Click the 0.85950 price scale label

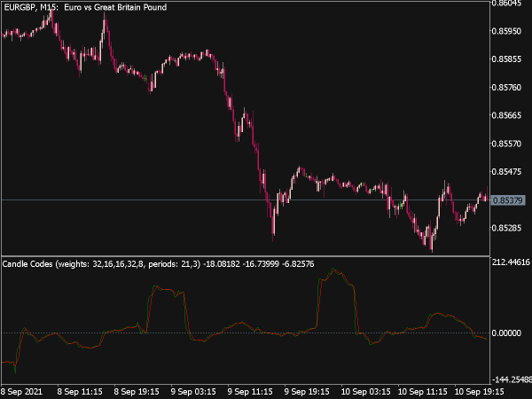point(506,31)
